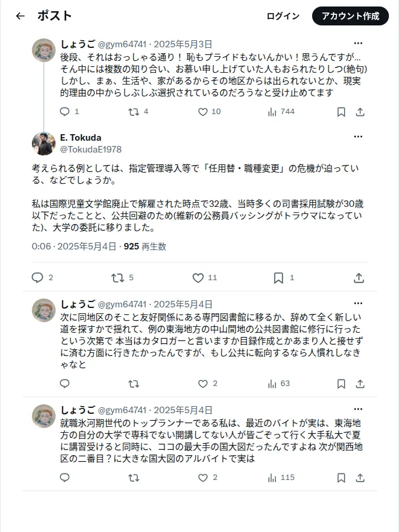Expand options menu on the 就職氷河期 post
This screenshot has width=399, height=532.
pyautogui.click(x=358, y=409)
